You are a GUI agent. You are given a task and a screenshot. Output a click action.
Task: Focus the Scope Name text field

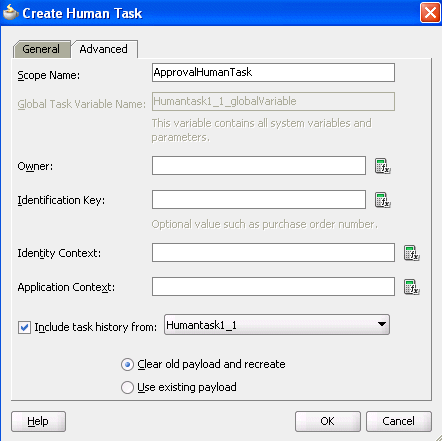click(x=273, y=72)
